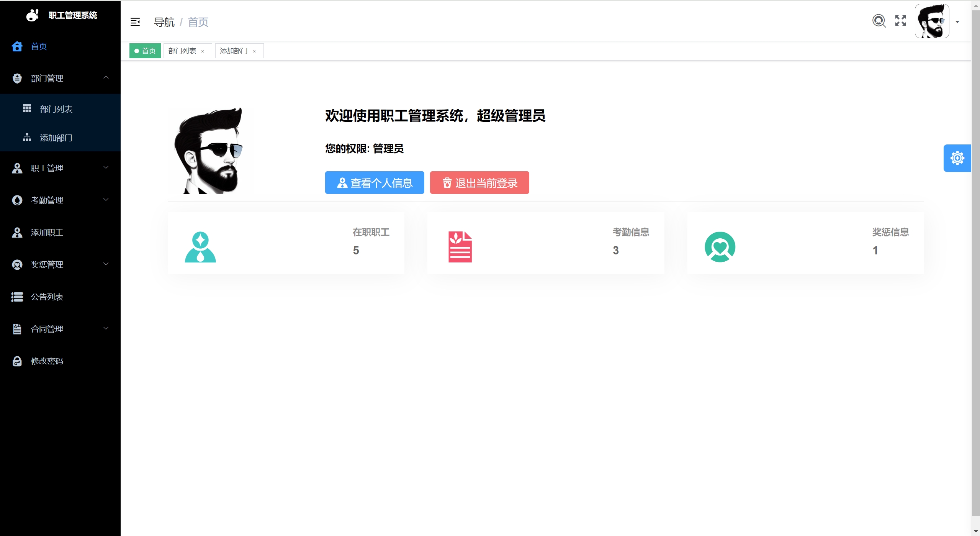Click the 奖惩信息 green circle icon

[x=720, y=247]
